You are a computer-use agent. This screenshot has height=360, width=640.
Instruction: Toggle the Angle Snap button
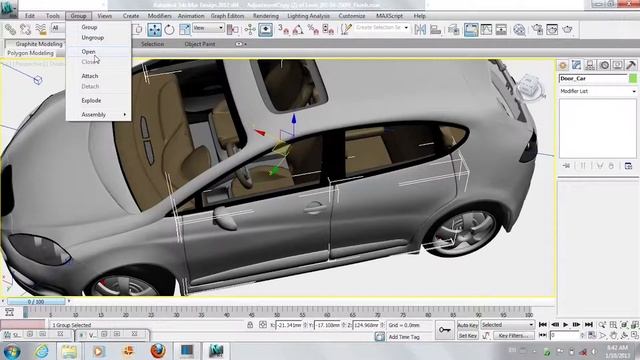[298, 29]
